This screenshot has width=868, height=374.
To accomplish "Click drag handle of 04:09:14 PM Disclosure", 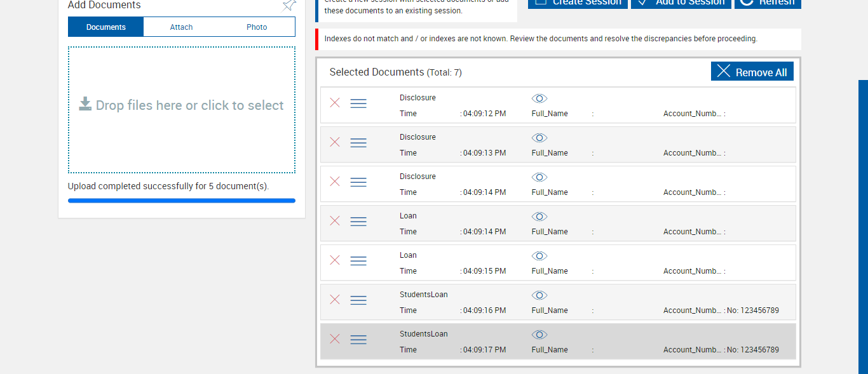I will click(358, 182).
